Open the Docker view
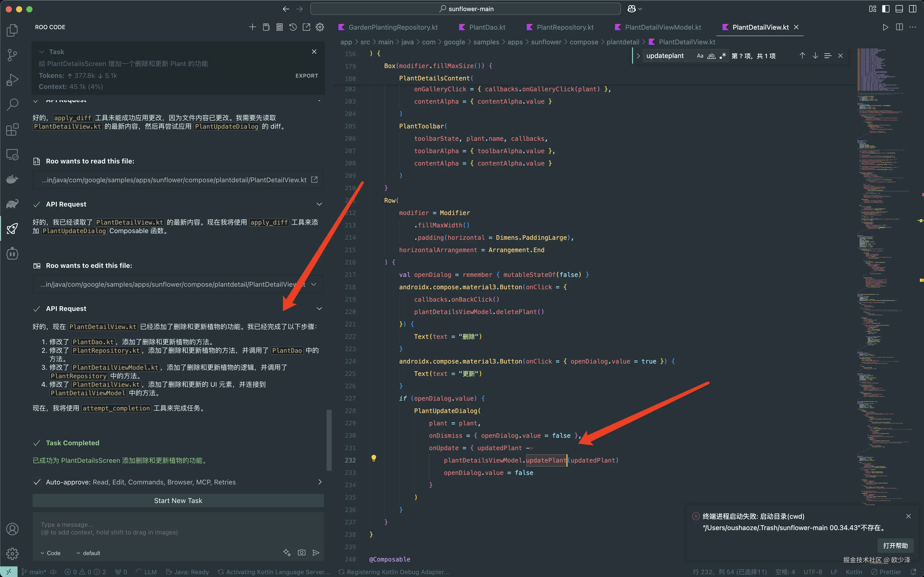Screen dimensions: 924x577 click(x=12, y=179)
